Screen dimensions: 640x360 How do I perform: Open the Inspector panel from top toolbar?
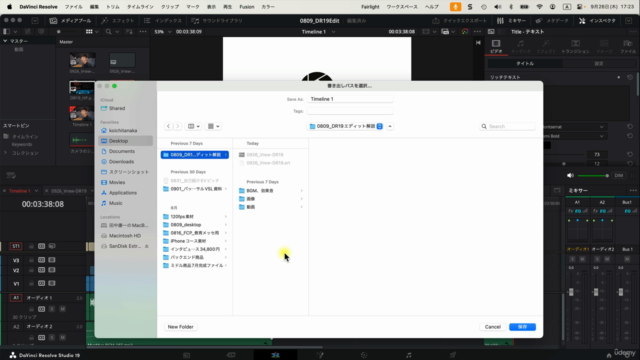coord(597,20)
